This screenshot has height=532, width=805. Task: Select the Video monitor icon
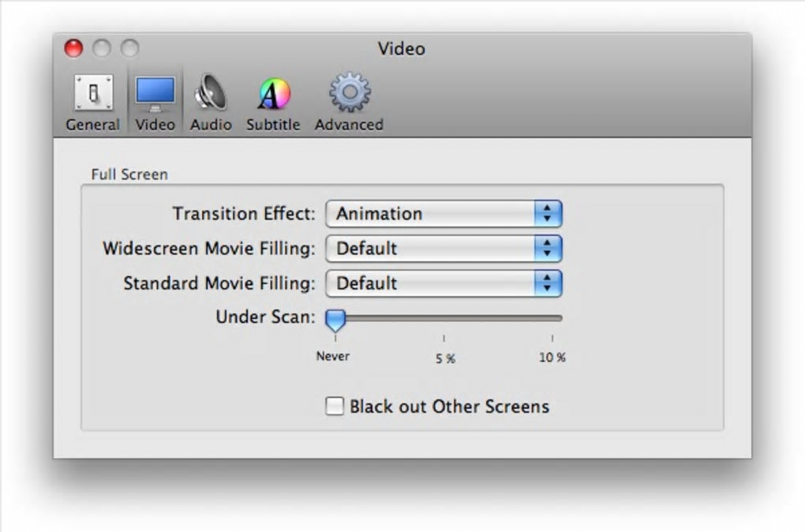(x=155, y=95)
